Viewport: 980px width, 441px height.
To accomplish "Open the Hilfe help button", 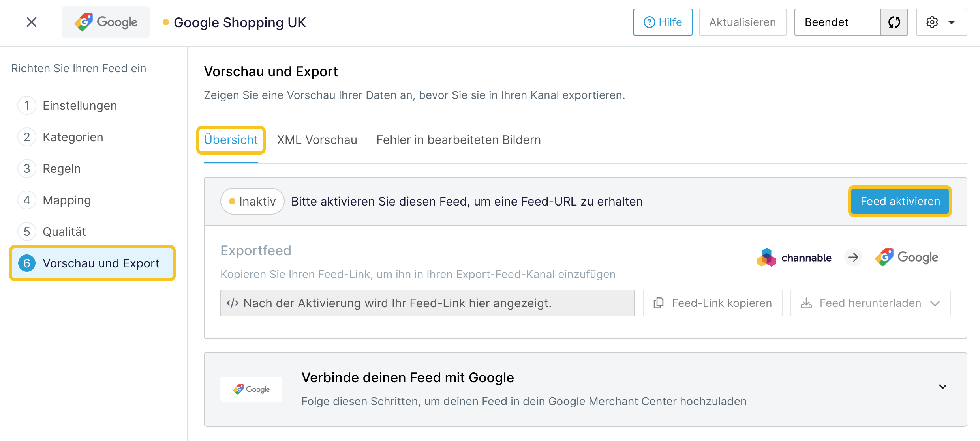I will click(x=663, y=22).
